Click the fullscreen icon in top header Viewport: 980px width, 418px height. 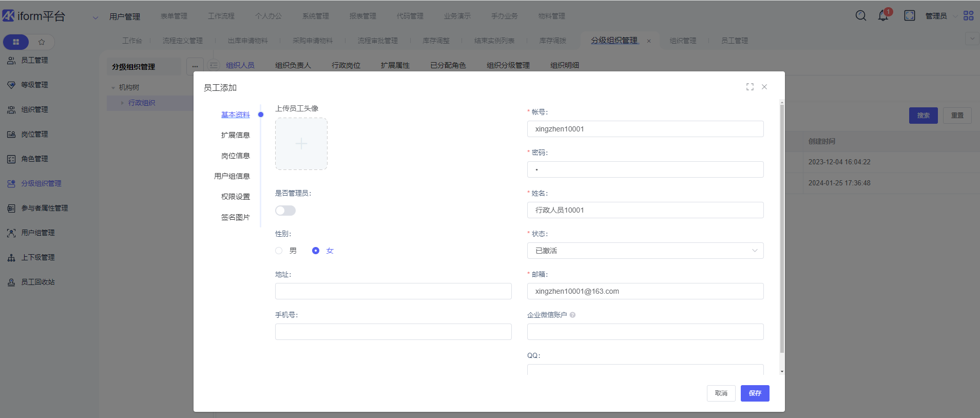tap(910, 16)
